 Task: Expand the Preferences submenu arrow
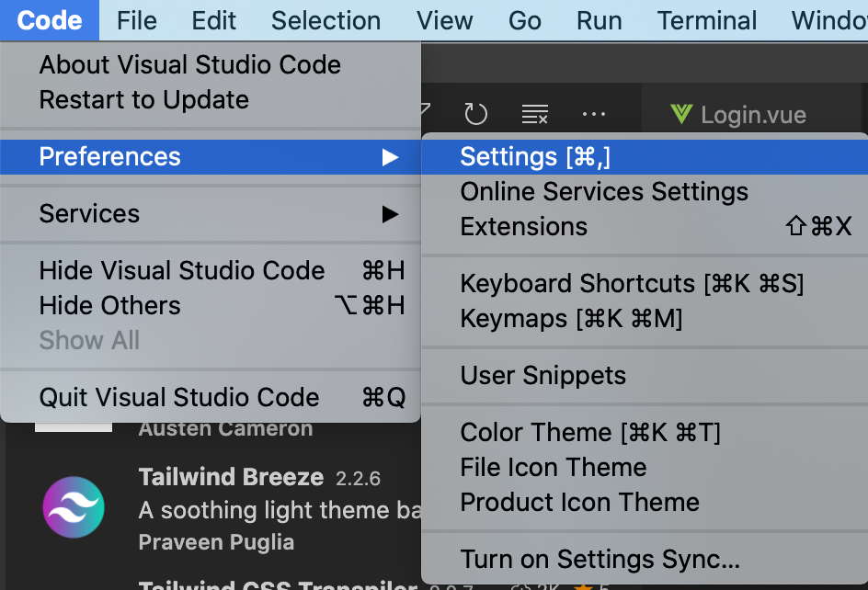[390, 156]
